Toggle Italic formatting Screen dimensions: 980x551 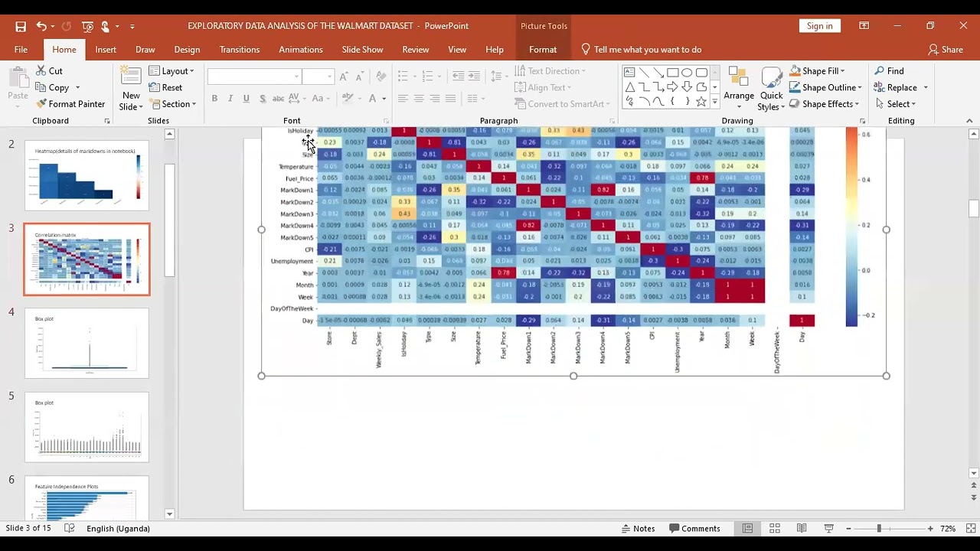tap(230, 99)
